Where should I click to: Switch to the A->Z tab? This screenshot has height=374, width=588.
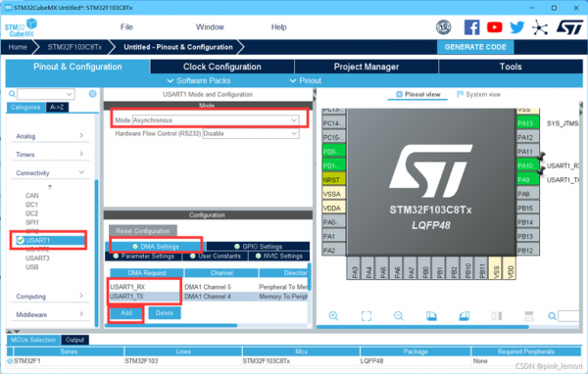[x=57, y=108]
